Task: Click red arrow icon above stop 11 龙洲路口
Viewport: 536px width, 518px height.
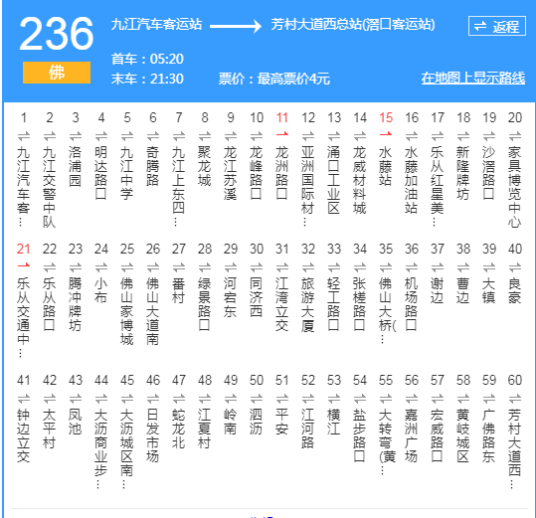Action: pos(282,134)
